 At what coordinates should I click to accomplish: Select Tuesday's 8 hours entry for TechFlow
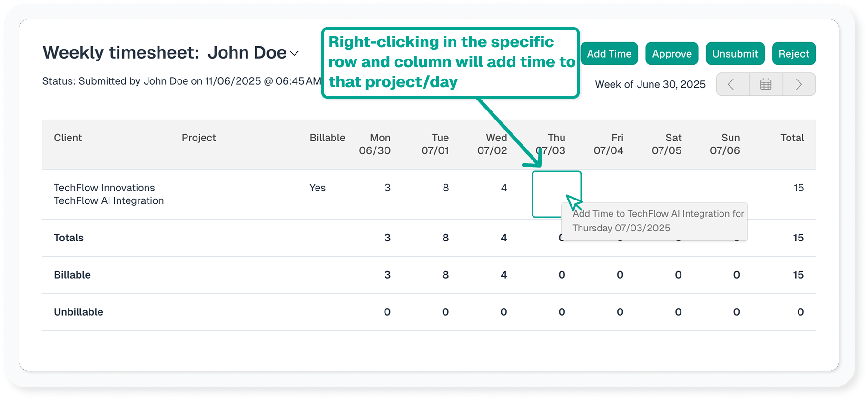(445, 188)
